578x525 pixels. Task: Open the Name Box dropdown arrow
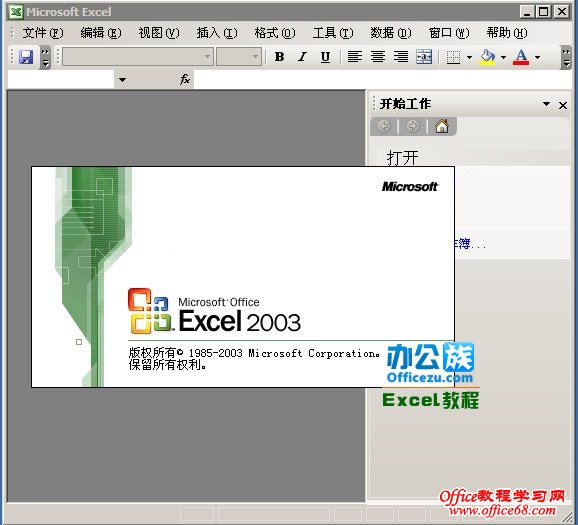tap(122, 79)
